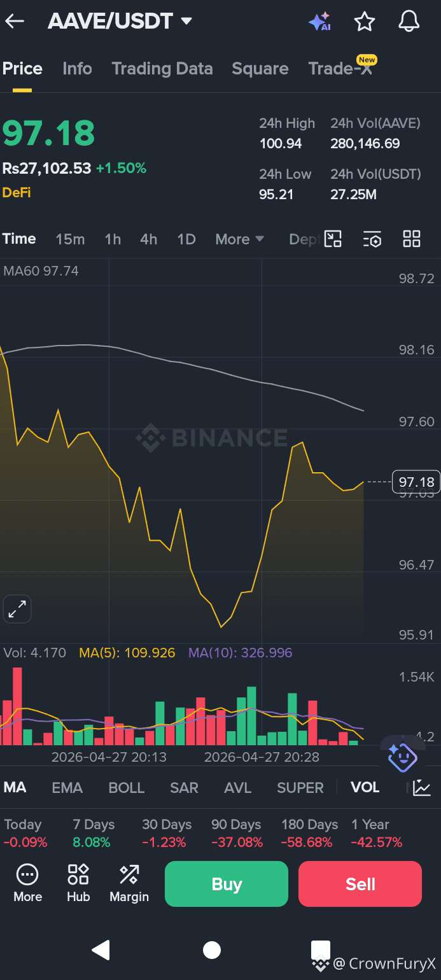Select the 15m chart interval
Image resolution: width=441 pixels, height=980 pixels.
pos(70,239)
